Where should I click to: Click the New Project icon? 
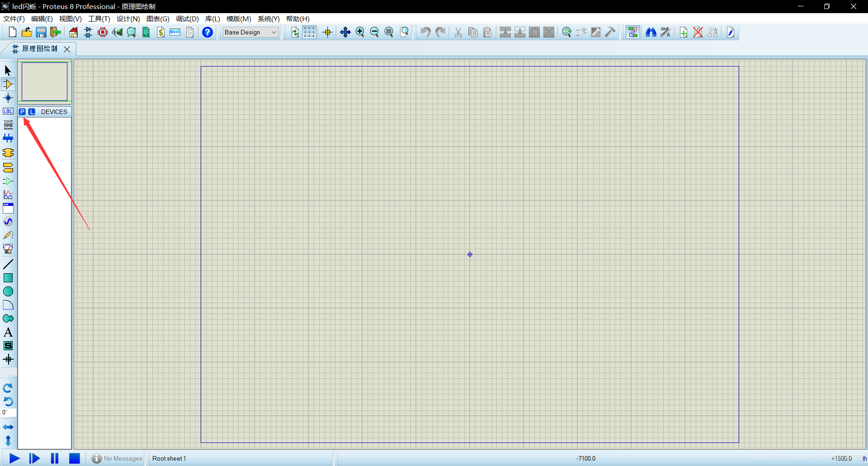12,32
